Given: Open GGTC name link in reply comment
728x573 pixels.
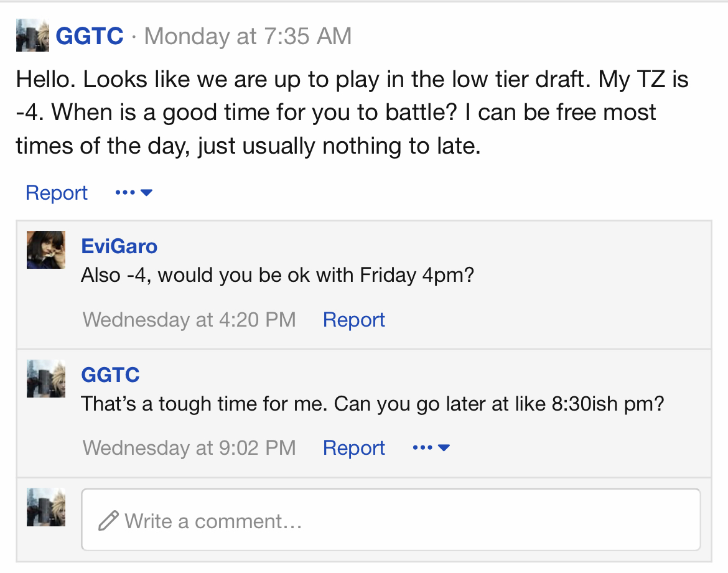Looking at the screenshot, I should point(111,375).
